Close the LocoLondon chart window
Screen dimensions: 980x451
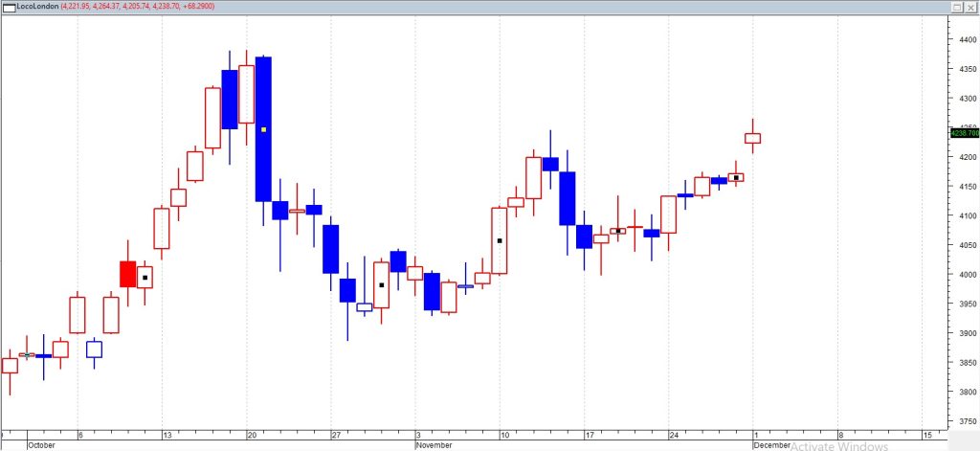969,6
